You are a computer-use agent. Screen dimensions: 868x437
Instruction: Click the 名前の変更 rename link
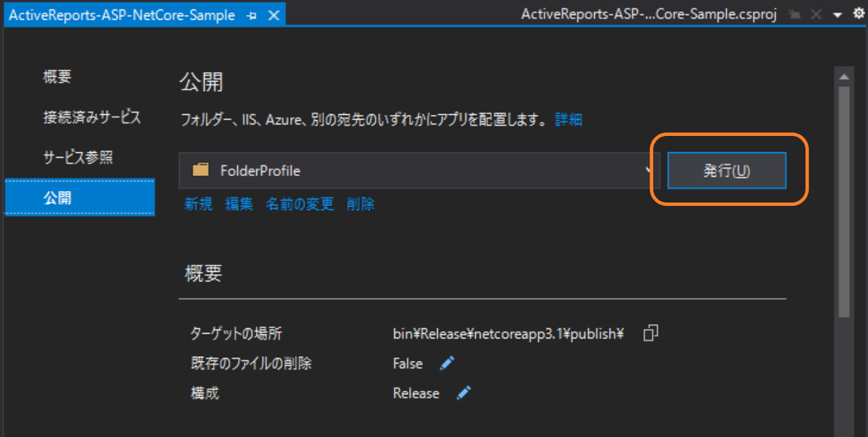(x=299, y=204)
